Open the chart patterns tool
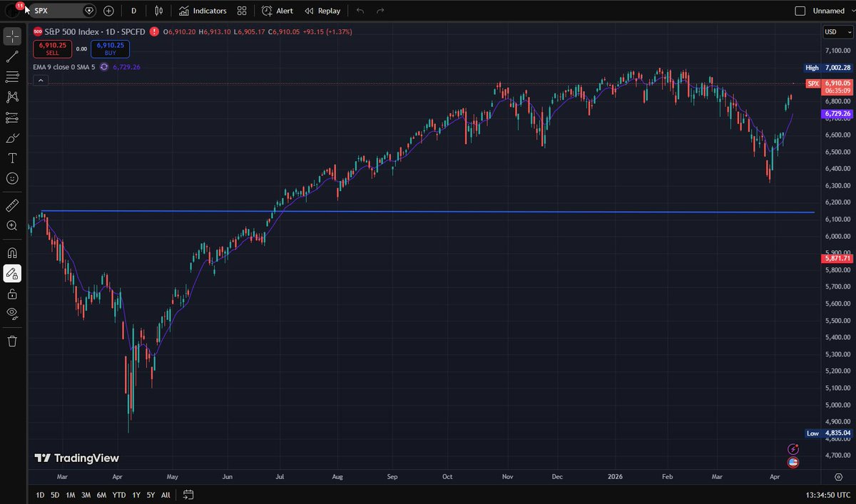 (12, 97)
